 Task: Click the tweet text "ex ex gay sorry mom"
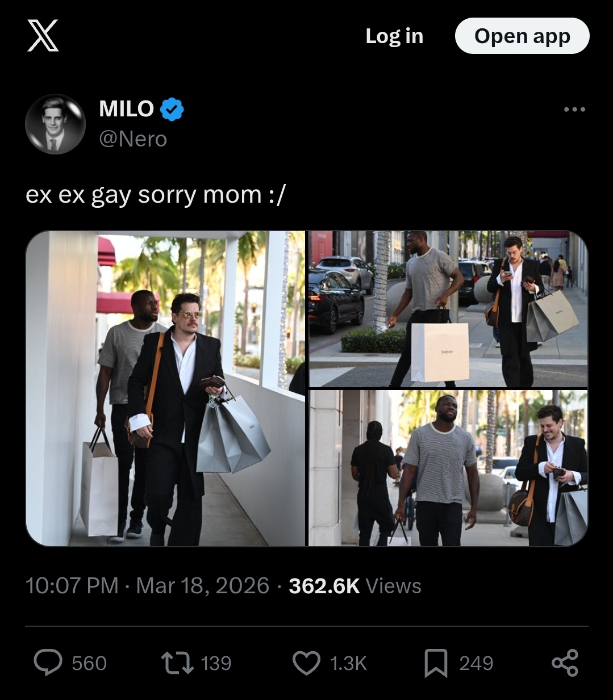156,195
